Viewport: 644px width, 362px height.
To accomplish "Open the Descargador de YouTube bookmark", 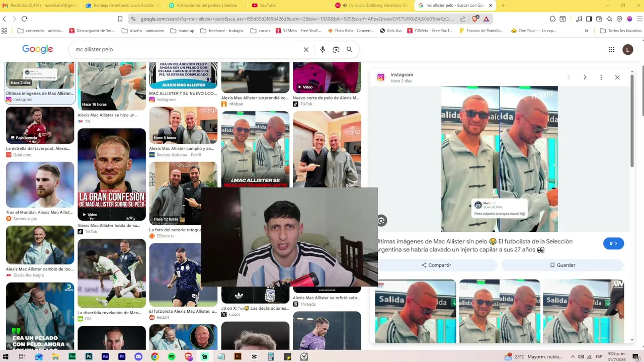I will coord(93,31).
